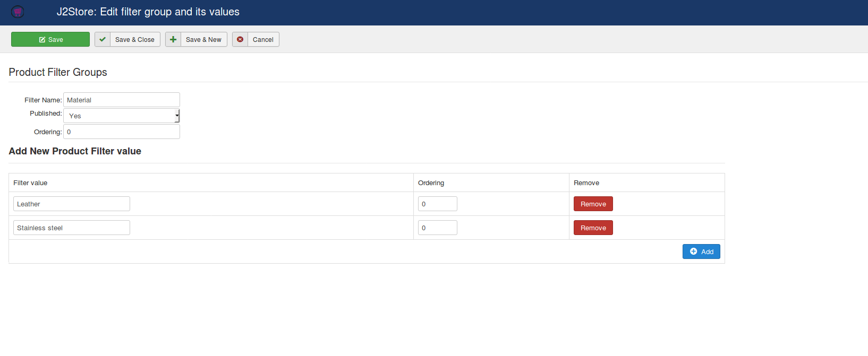Click the J2Store cart logo icon
The width and height of the screenshot is (868, 356).
18,12
